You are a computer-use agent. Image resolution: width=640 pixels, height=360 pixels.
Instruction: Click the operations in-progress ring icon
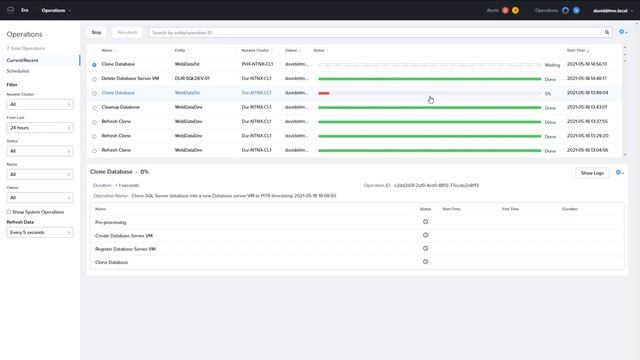[x=565, y=11]
